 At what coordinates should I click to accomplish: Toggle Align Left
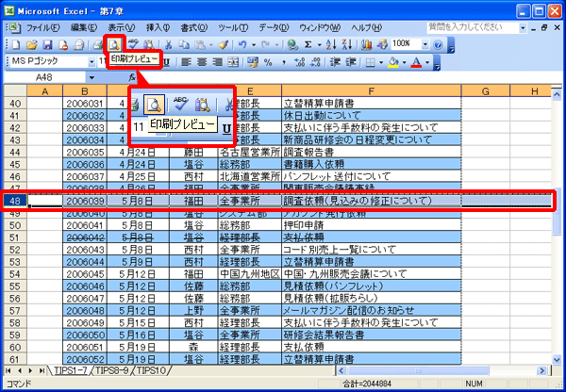(x=186, y=62)
